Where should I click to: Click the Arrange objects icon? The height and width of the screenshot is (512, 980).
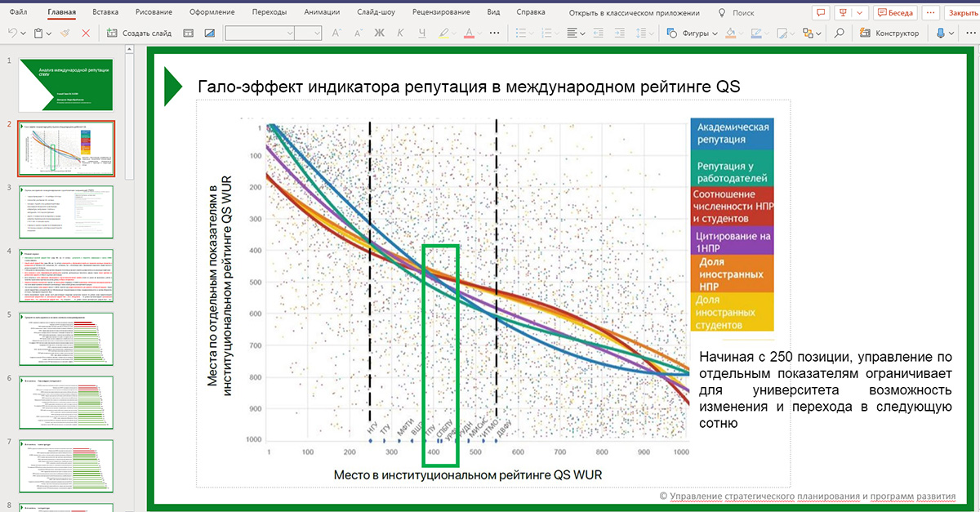point(808,33)
